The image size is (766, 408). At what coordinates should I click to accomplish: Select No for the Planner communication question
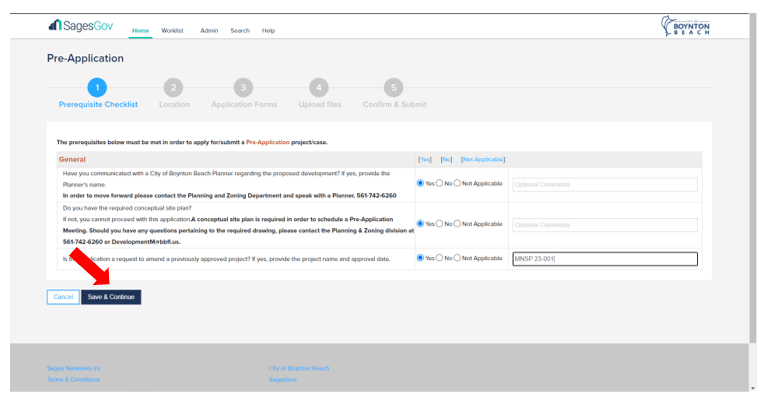point(440,184)
